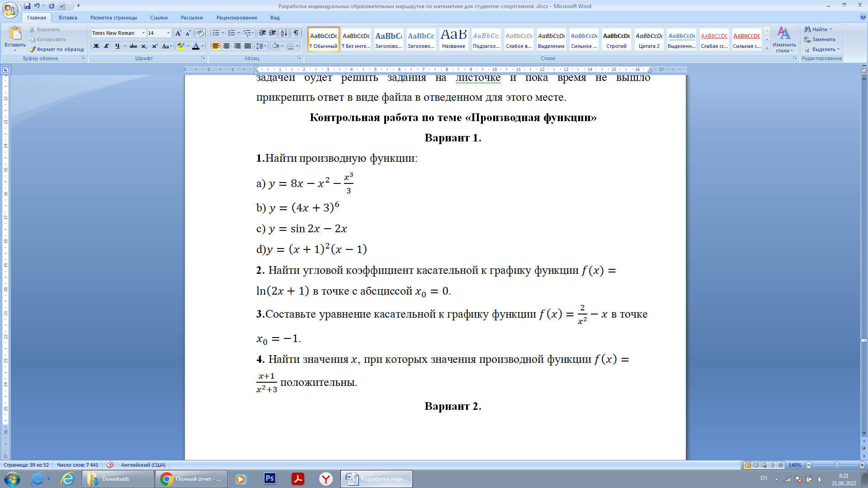Switch to the Вставка tab
868x488 pixels.
click(x=68, y=18)
